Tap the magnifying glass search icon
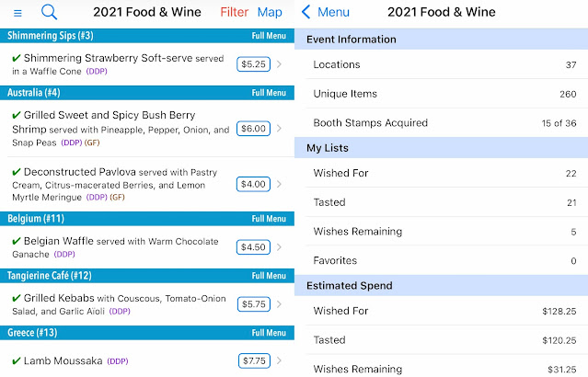Image resolution: width=588 pixels, height=377 pixels. (x=50, y=12)
